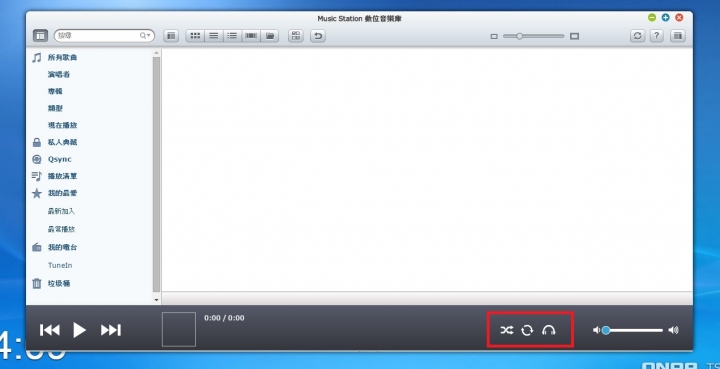Image resolution: width=720 pixels, height=369 pixels.
Task: Open the help question mark button
Action: [657, 35]
